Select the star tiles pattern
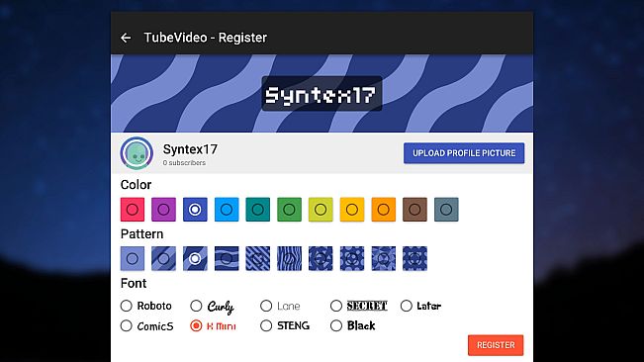This screenshot has width=644, height=362. coord(384,258)
